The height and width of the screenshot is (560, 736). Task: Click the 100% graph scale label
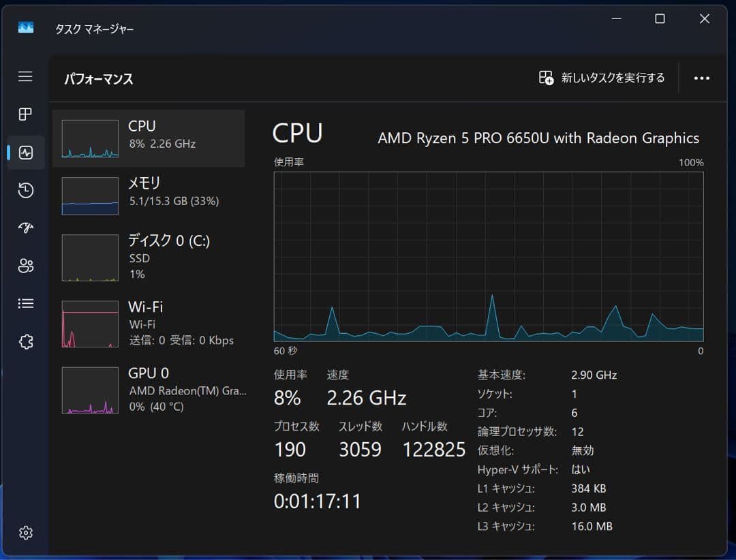[x=691, y=162]
